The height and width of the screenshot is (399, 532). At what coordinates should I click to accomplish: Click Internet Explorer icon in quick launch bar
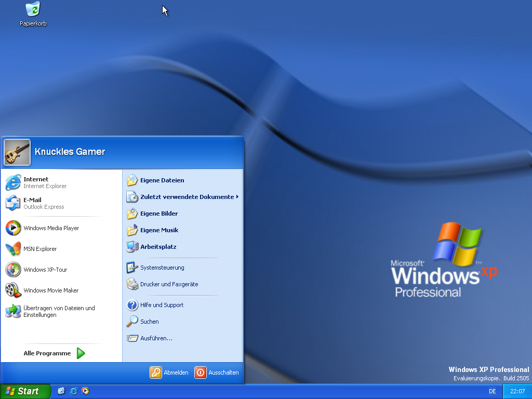(73, 391)
